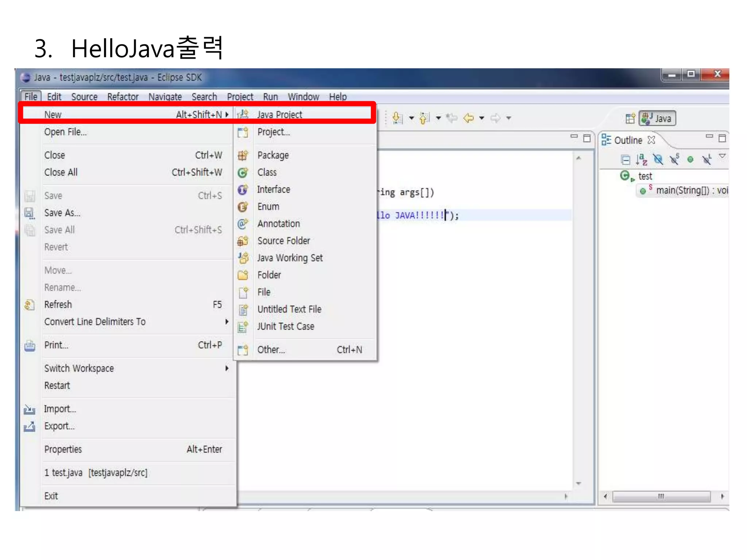Click the Java Working Set icon
Image resolution: width=747 pixels, height=560 pixels.
tap(243, 258)
